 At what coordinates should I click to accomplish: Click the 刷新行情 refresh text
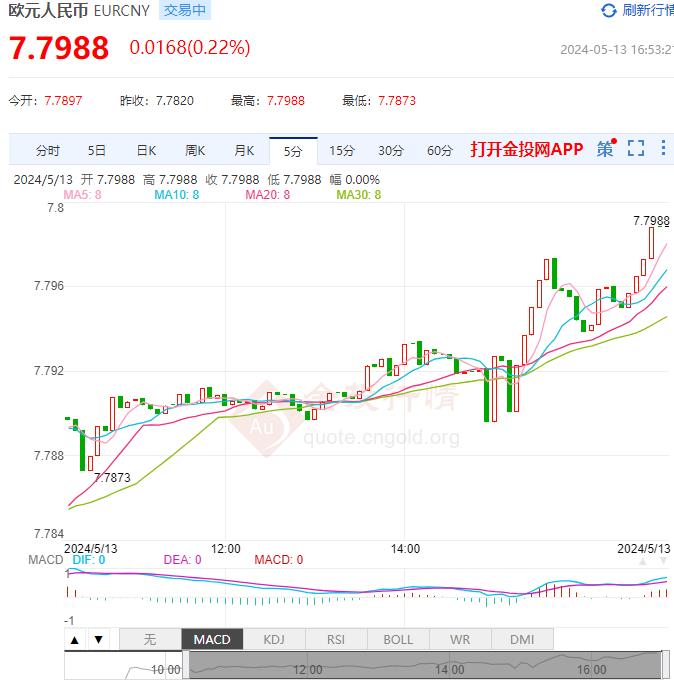click(x=647, y=11)
